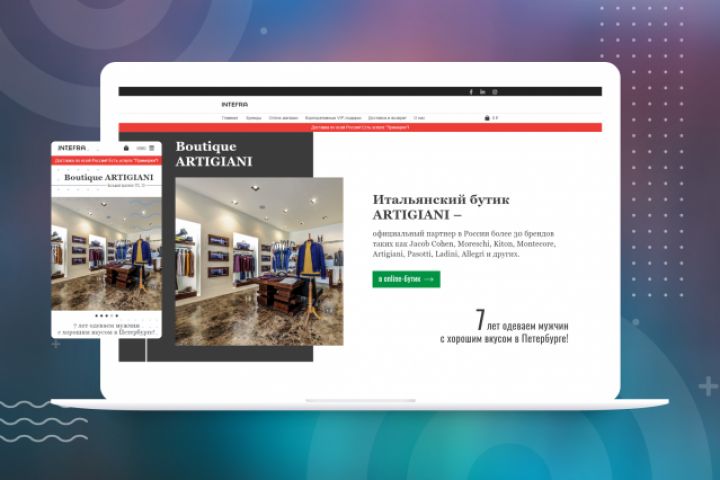The width and height of the screenshot is (720, 480).
Task: Open the hamburger menu on mobile view
Action: (x=152, y=148)
